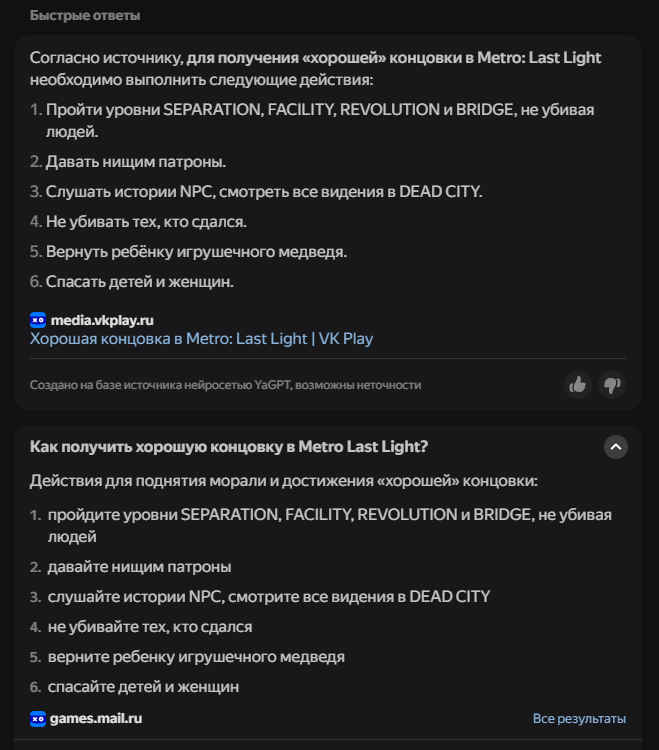The height and width of the screenshot is (750, 659).
Task: Select the item давайте нищим патроны
Action: pyautogui.click(x=140, y=567)
